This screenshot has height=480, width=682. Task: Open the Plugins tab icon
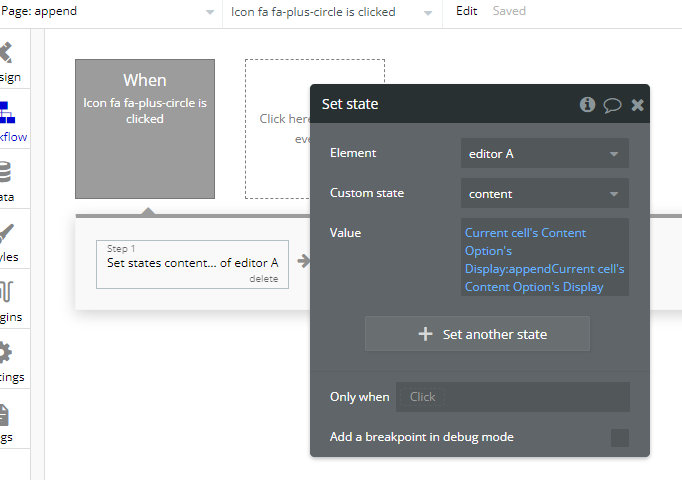tap(8, 300)
